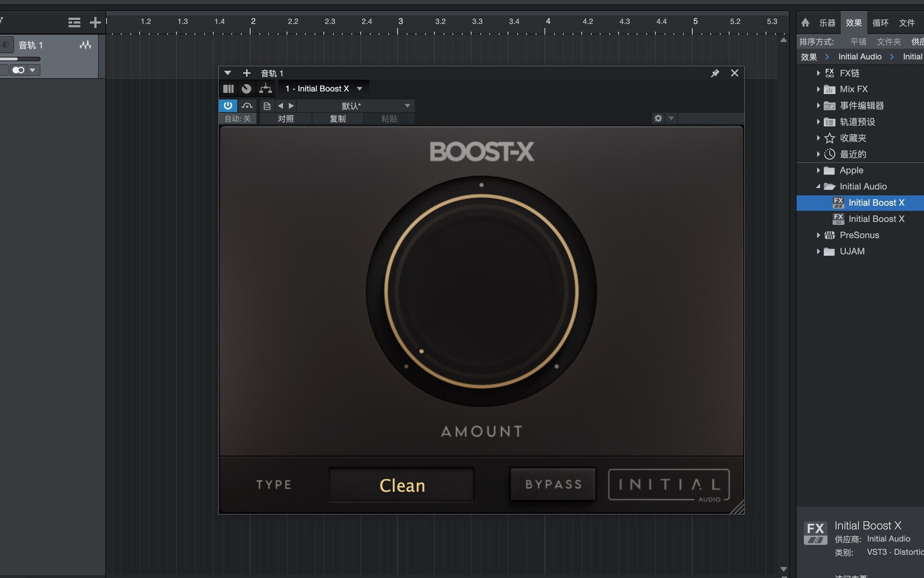
Task: Expand UJAM folder
Action: click(818, 251)
